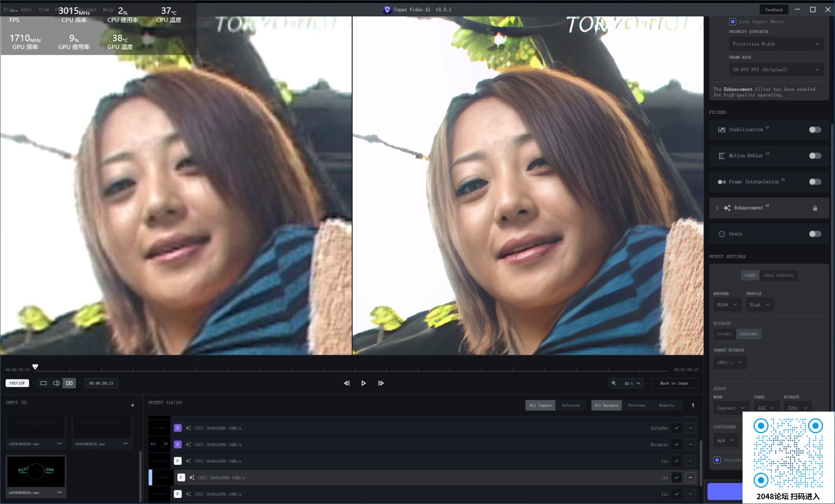Screen dimensions: 835x504
Task: Switch to the Selected tab
Action: [x=571, y=406]
